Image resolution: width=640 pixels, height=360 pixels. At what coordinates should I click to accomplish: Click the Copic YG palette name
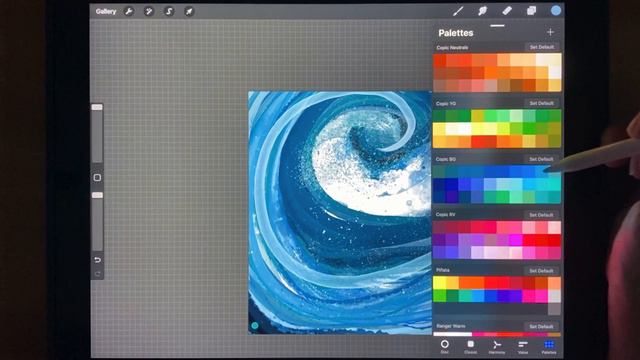(446, 103)
